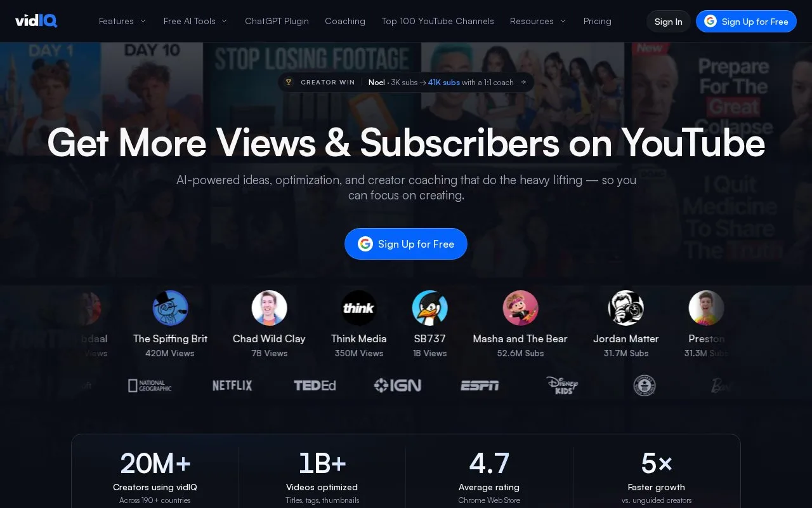Go to the Coaching page
Viewport: 812px width, 508px height.
(345, 21)
